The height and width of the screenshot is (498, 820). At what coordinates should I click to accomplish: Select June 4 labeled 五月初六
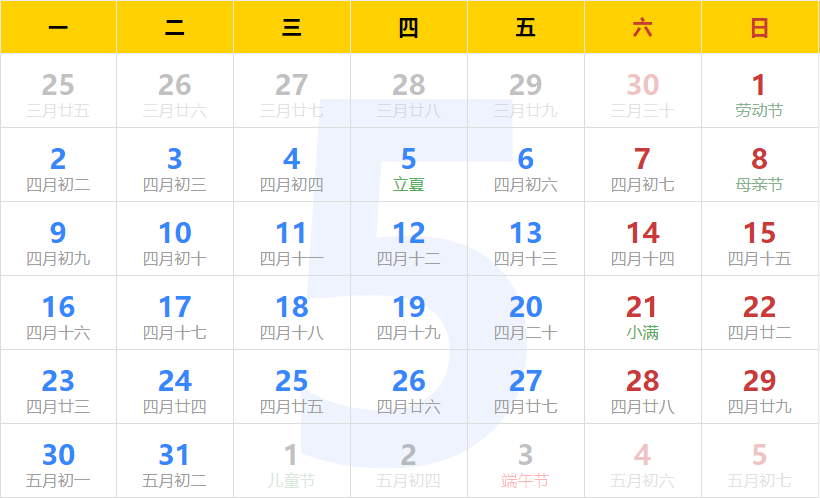(x=643, y=461)
